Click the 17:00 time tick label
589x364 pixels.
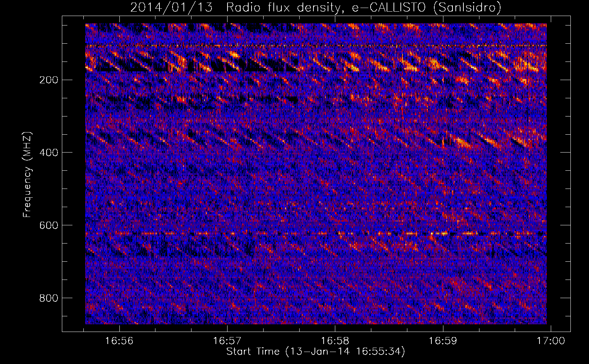[x=551, y=341]
